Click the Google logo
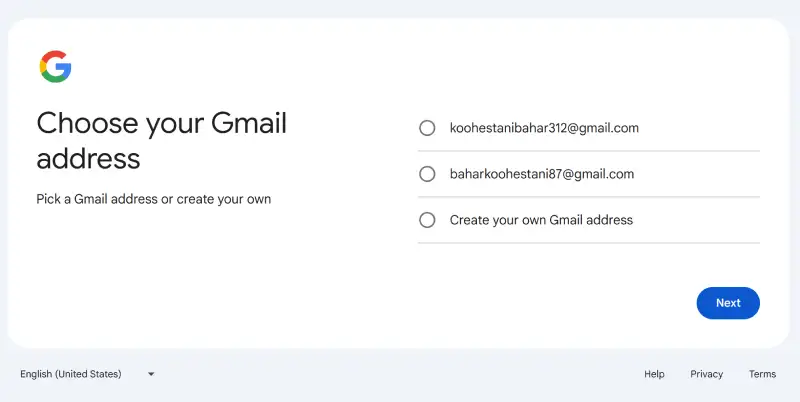 coord(55,67)
